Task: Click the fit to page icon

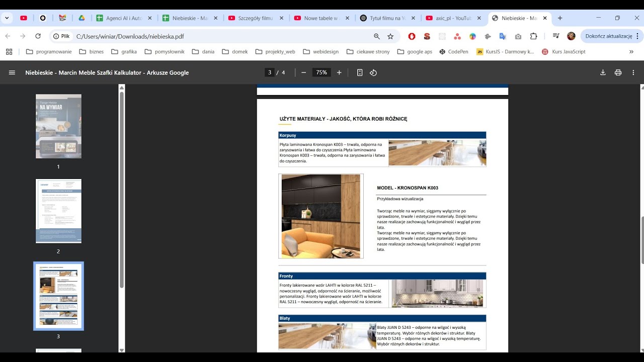Action: tap(360, 72)
